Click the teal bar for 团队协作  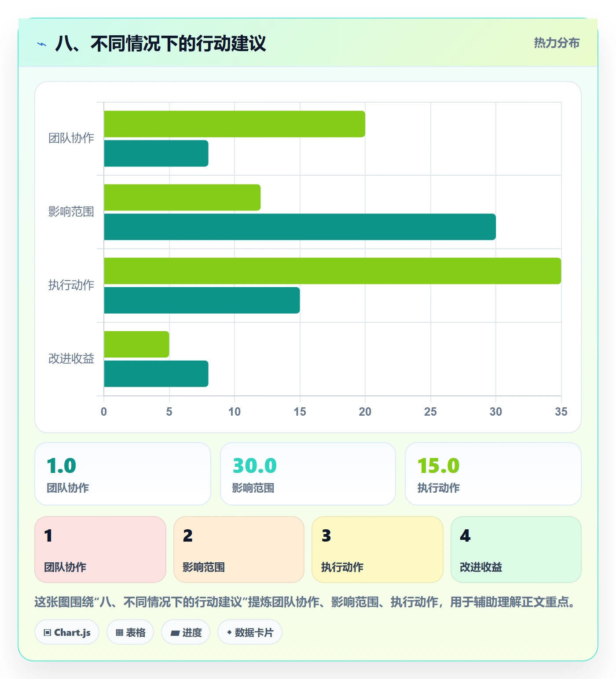pyautogui.click(x=156, y=153)
